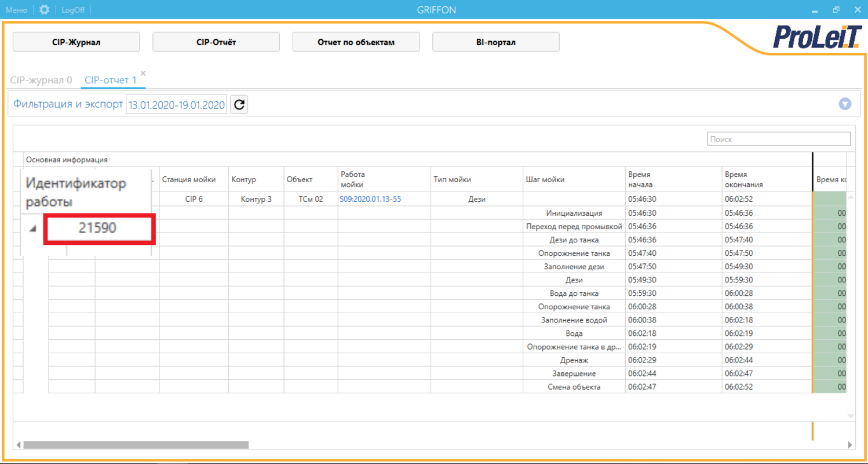Select the Переход перед промывкой step
The image size is (868, 464).
(574, 226)
